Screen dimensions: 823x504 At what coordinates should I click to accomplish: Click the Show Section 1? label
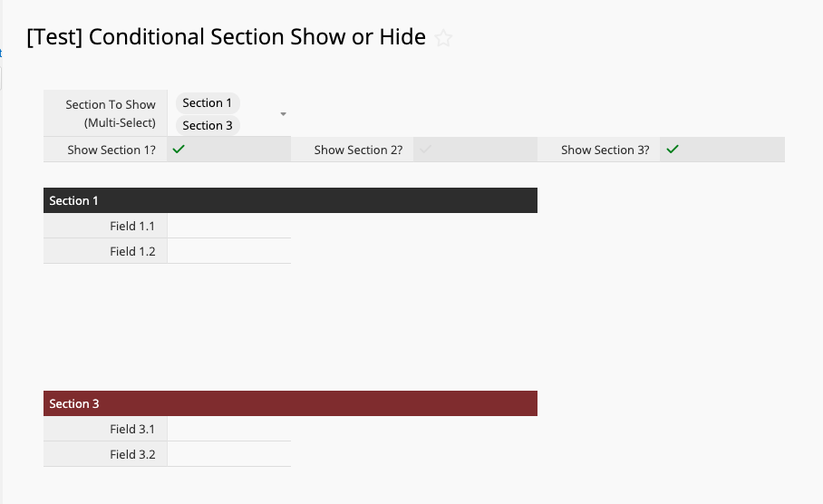tap(111, 150)
